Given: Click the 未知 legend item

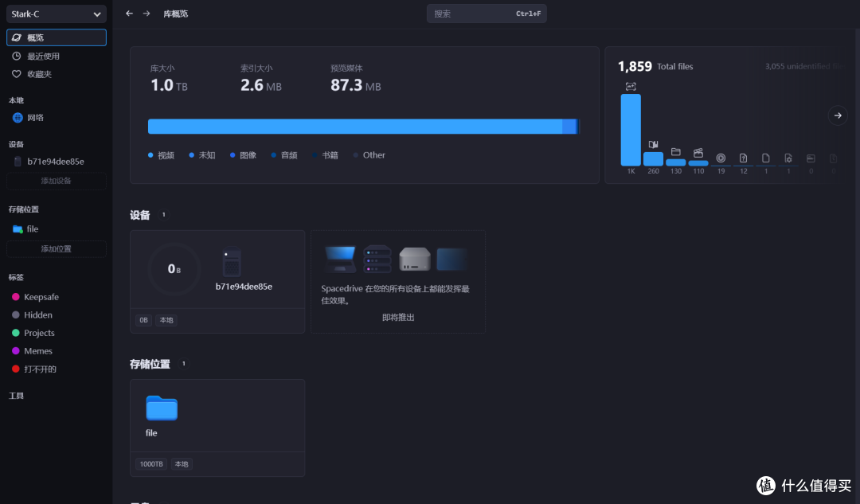Looking at the screenshot, I should [201, 155].
